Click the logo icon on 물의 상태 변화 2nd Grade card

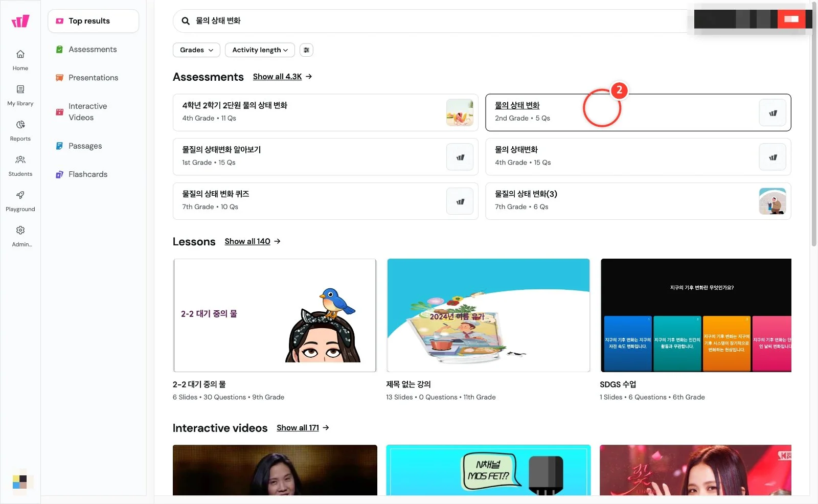tap(772, 112)
